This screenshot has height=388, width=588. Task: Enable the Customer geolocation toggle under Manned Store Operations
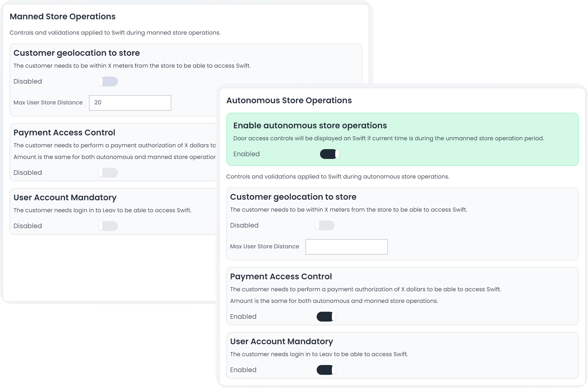point(108,81)
